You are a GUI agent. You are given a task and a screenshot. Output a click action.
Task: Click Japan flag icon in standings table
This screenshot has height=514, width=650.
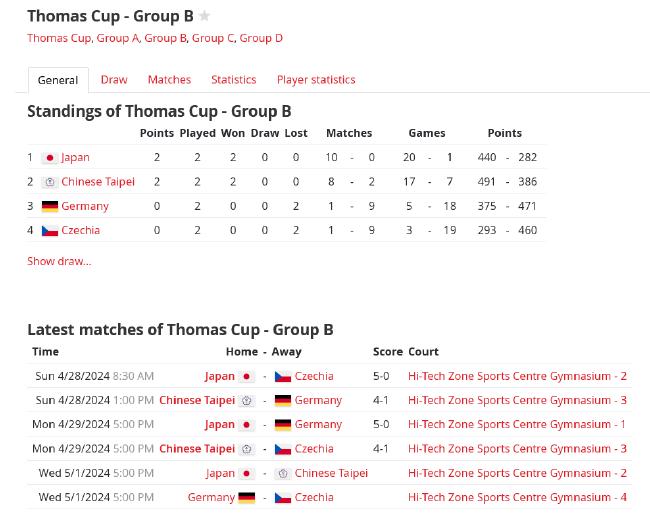(50, 158)
